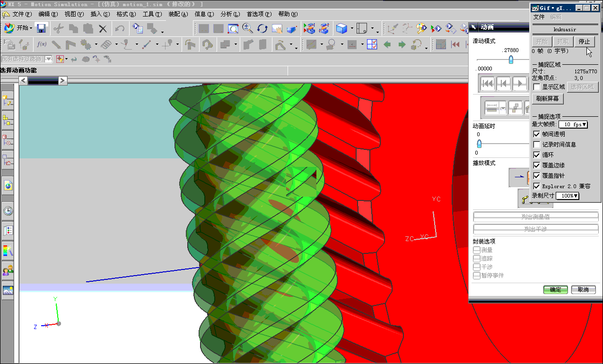Open the 文件(F) menu

point(22,14)
